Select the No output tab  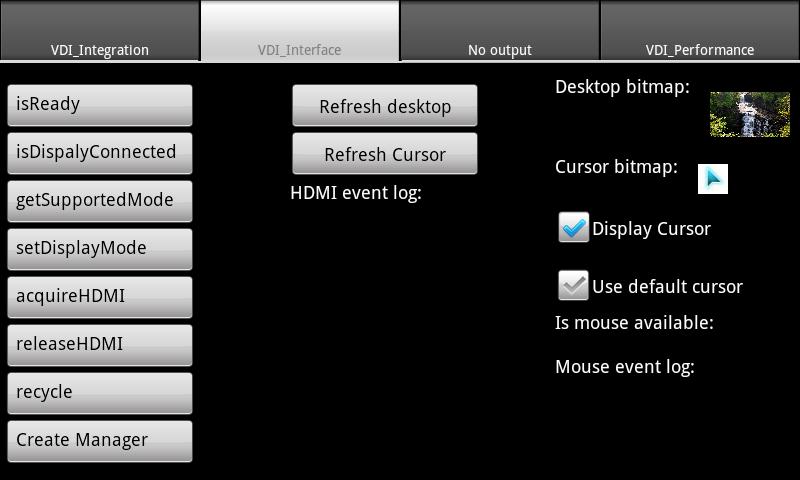pyautogui.click(x=500, y=32)
